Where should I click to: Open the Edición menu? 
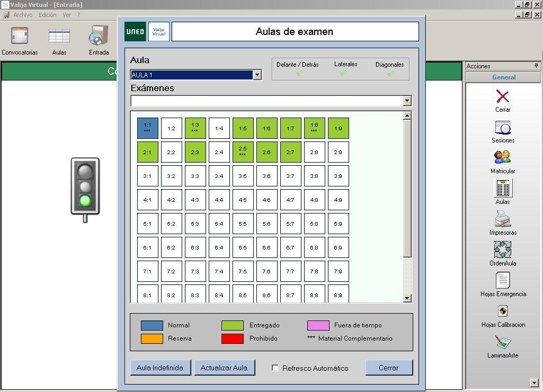tap(47, 15)
